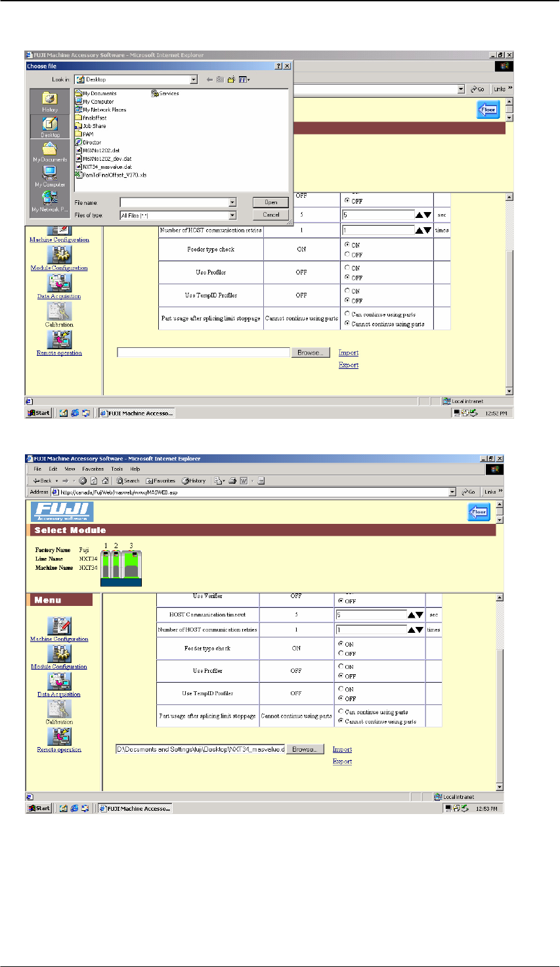Screen dimensions: 560x967
Task: Select module 1 in the machine graphic
Action: (105, 565)
